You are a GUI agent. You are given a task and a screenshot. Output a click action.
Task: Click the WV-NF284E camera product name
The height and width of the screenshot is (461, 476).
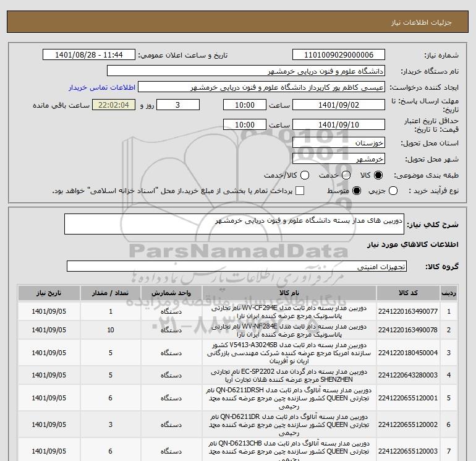click(289, 330)
